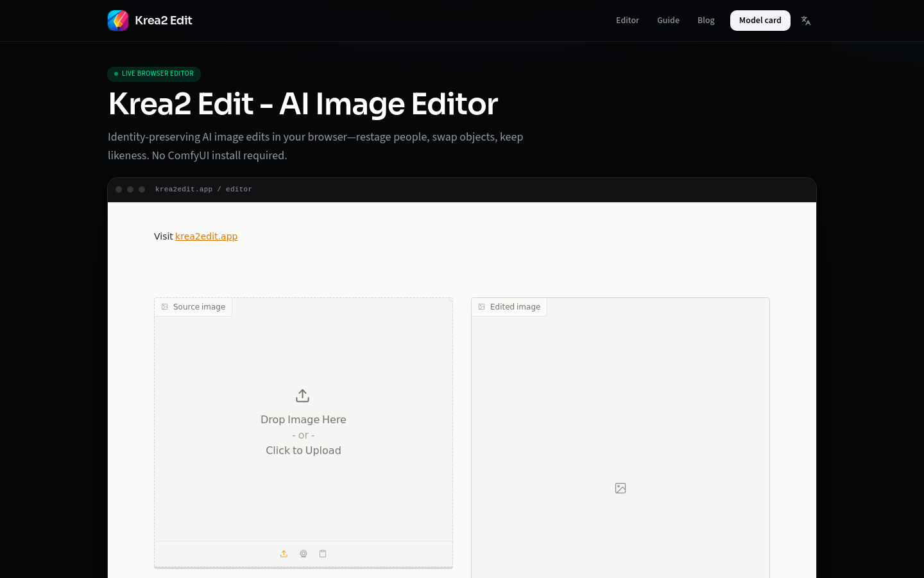Click the Identity-preserving description paragraph
This screenshot has height=578, width=924.
tap(316, 146)
